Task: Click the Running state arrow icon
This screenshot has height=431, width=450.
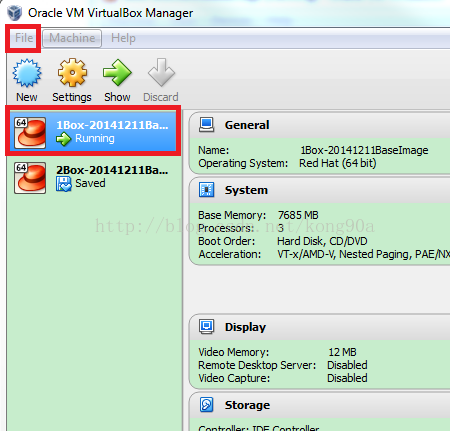Action: click(64, 139)
